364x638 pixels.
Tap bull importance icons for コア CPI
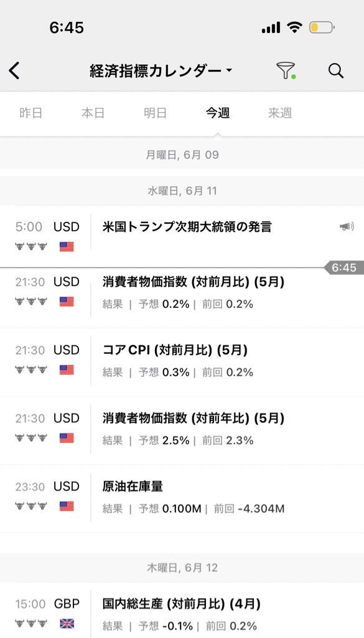pyautogui.click(x=31, y=370)
